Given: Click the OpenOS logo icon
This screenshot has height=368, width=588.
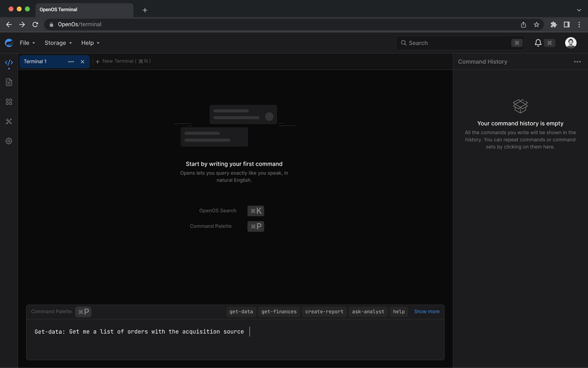Looking at the screenshot, I should click(9, 43).
